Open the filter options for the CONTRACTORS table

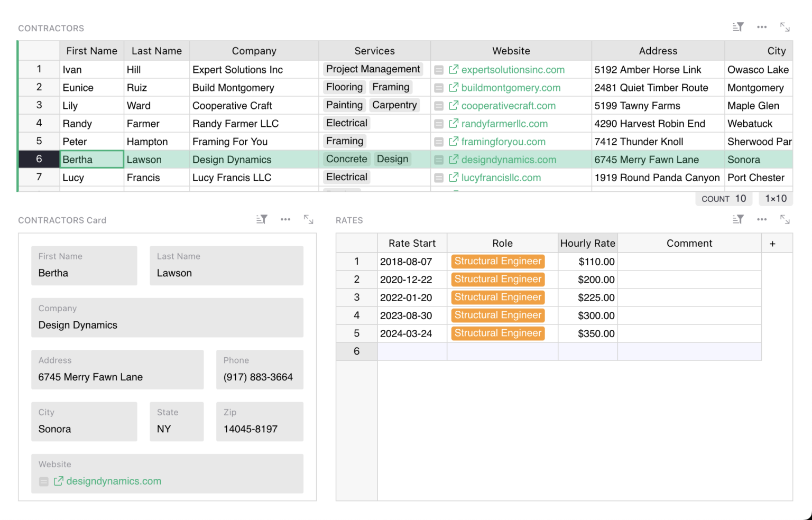coord(738,26)
